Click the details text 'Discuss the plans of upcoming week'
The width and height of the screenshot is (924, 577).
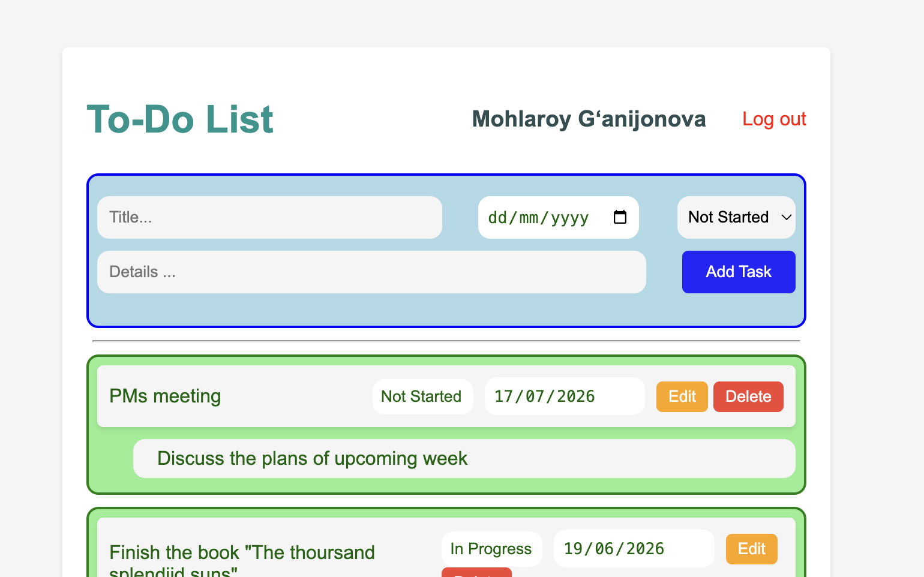point(312,458)
